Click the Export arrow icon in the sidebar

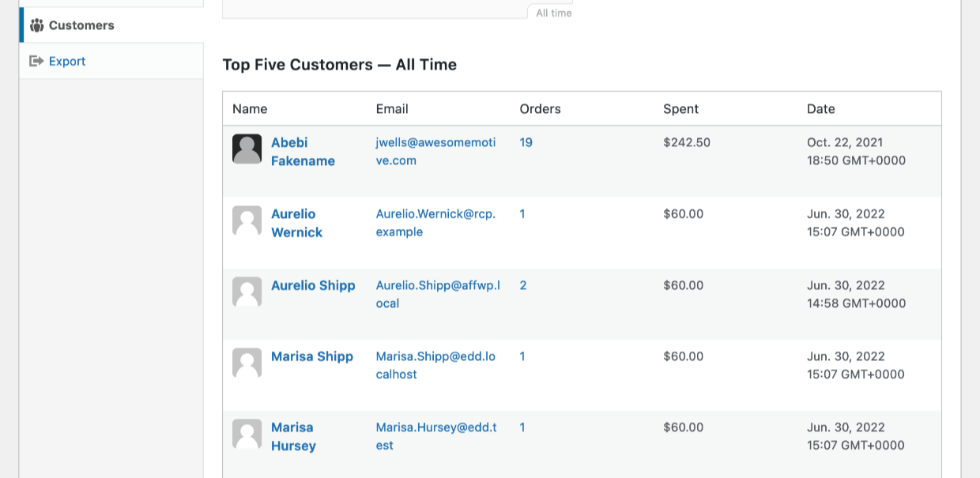[37, 61]
